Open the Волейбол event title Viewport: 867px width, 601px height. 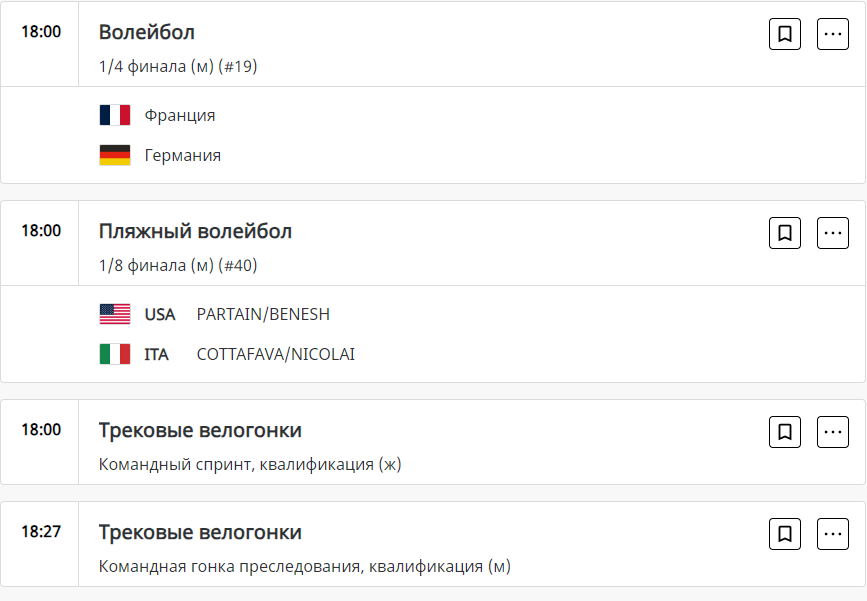(x=147, y=32)
